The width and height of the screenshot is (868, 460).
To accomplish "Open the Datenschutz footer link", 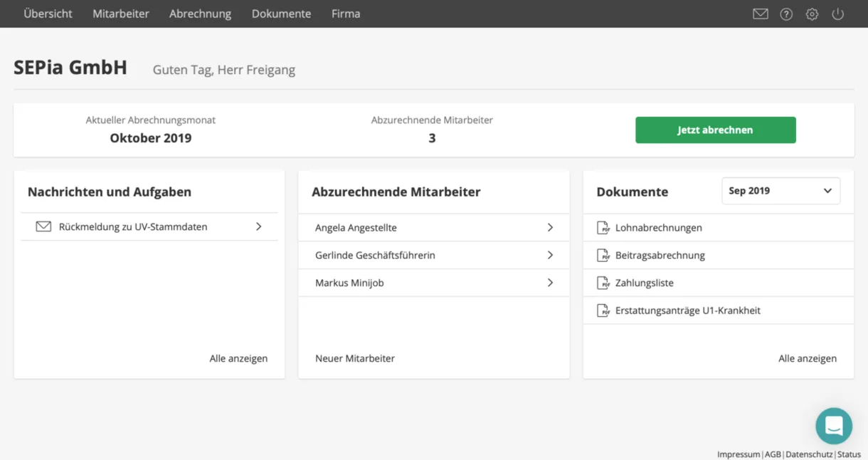I will click(x=809, y=454).
